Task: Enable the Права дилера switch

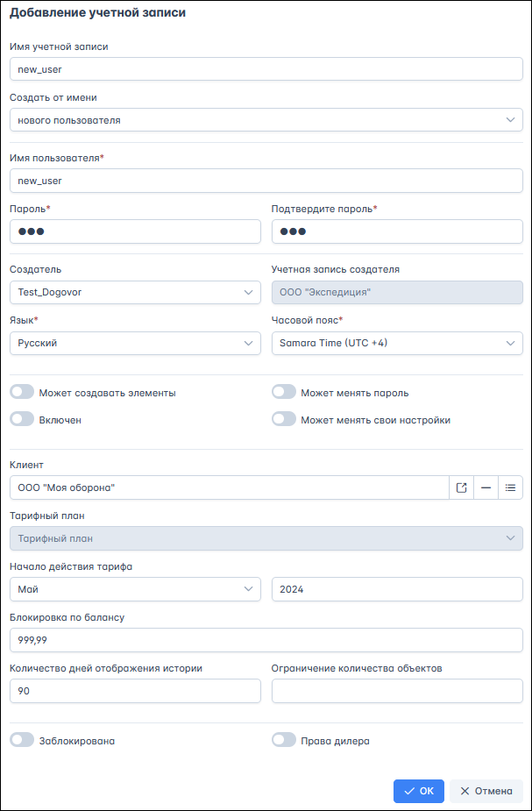Action: (x=284, y=740)
